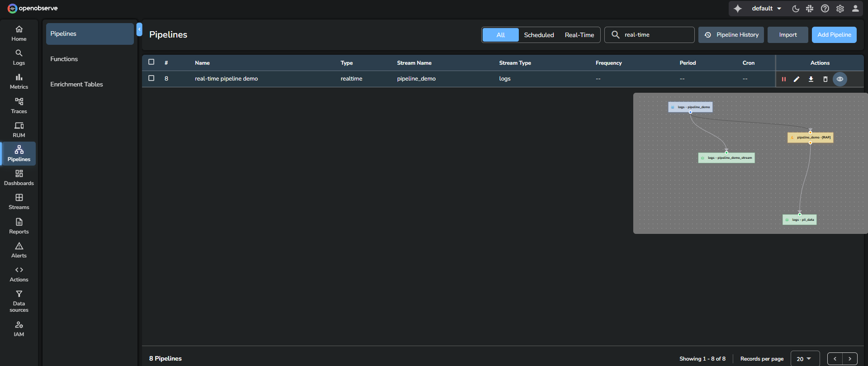The width and height of the screenshot is (868, 366).
Task: Click the pipeline search field
Action: pos(656,35)
